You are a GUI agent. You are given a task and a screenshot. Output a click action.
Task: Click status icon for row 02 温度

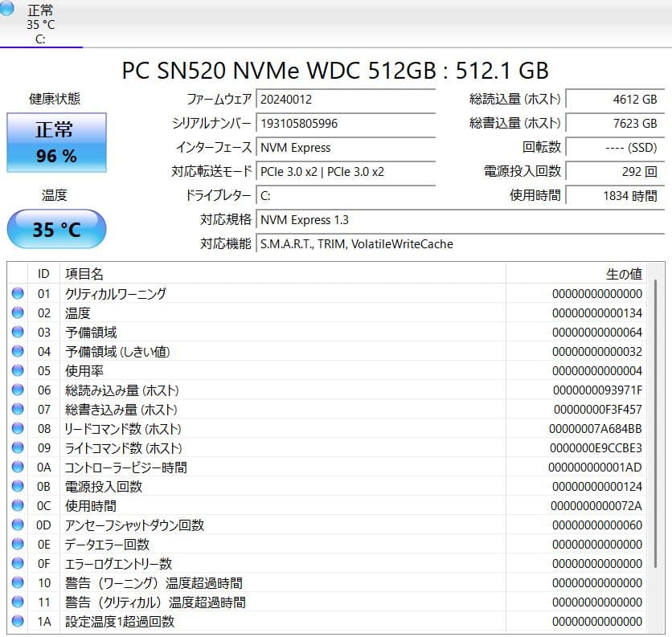coord(18,312)
